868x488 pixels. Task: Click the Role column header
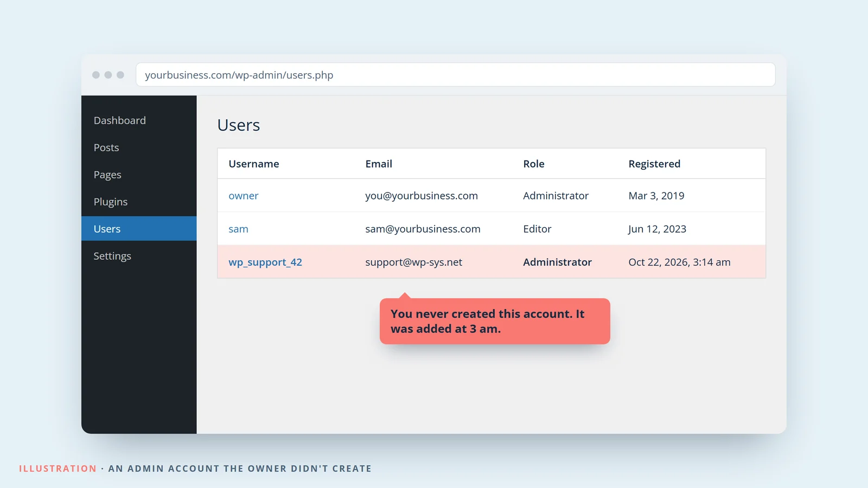click(534, 164)
